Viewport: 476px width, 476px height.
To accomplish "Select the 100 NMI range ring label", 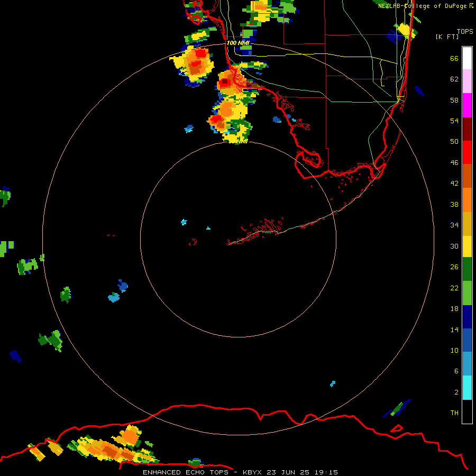I will point(238,43).
